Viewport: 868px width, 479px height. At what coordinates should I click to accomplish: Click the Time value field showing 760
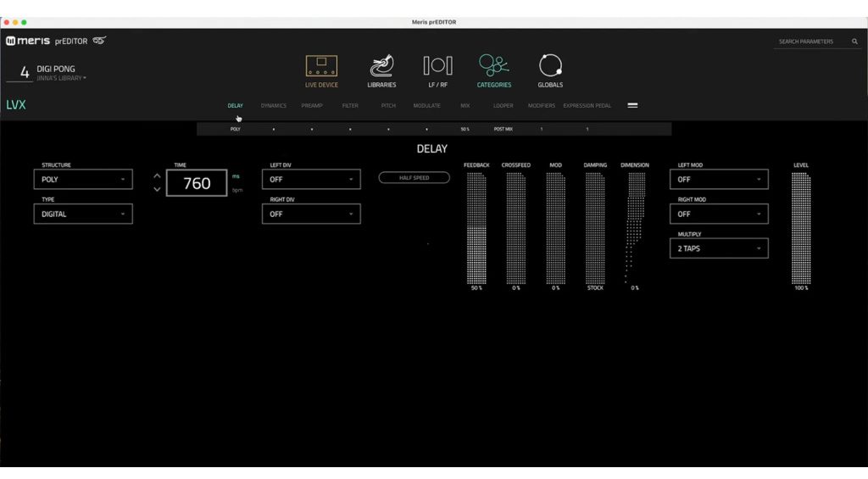[x=197, y=183]
